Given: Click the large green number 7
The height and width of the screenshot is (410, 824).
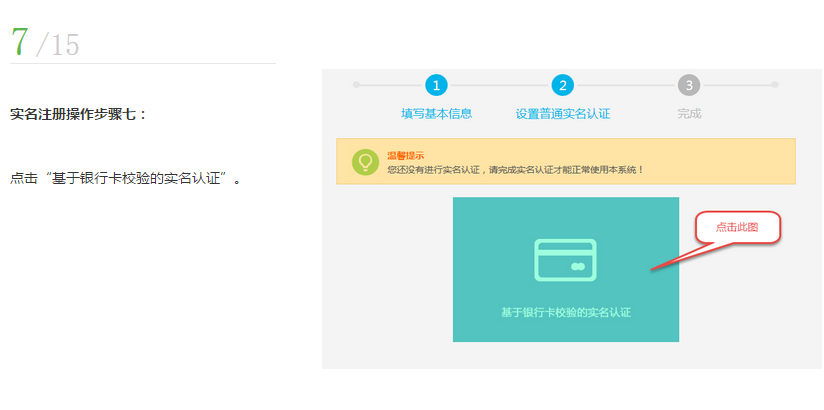Looking at the screenshot, I should coord(19,41).
